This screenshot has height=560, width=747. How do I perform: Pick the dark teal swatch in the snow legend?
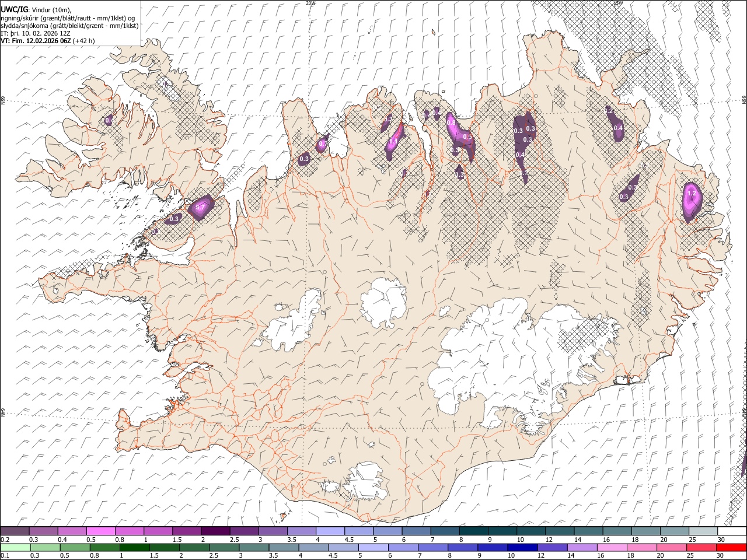coord(474,531)
